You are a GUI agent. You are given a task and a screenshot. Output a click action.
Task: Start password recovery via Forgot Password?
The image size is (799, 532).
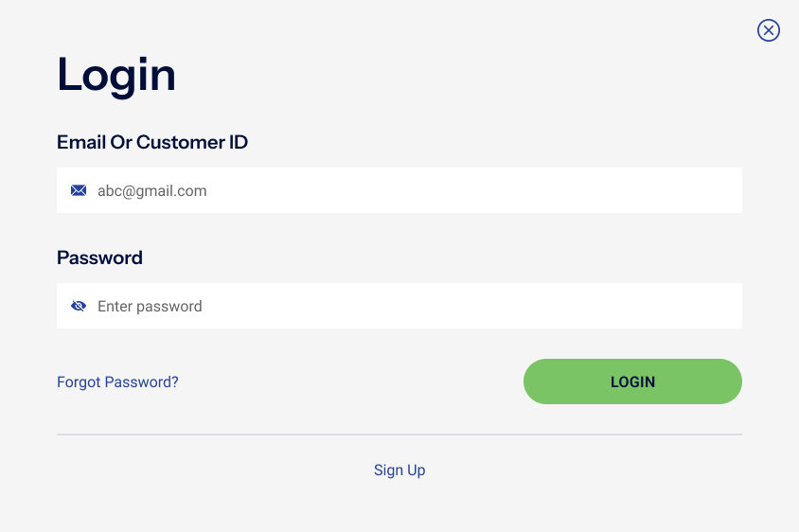[117, 382]
